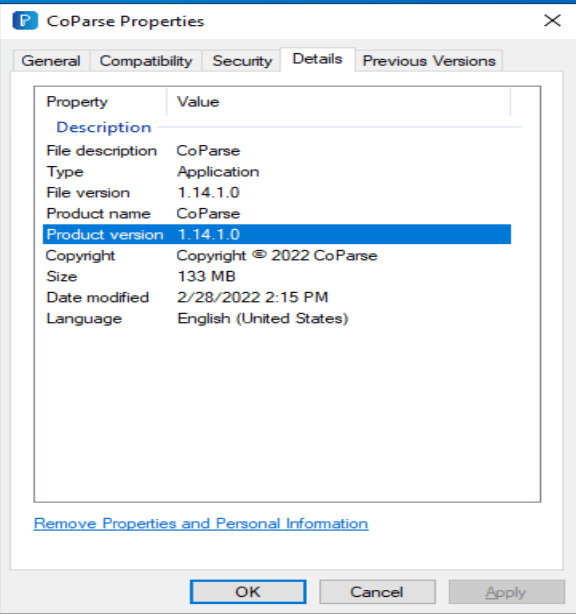Click the 'Application' type value

pyautogui.click(x=218, y=172)
